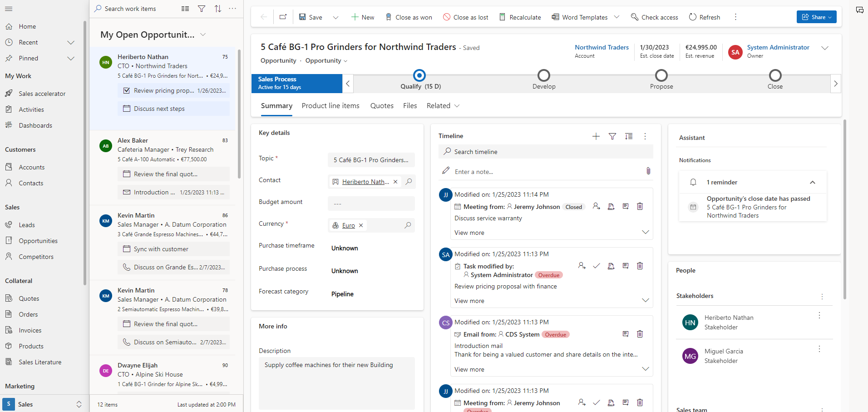Mark the System Administrator task complete
This screenshot has height=412, width=868.
point(596,266)
